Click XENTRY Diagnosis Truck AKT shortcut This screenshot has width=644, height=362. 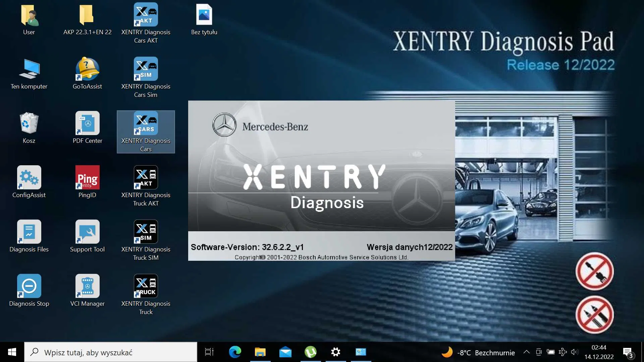[146, 178]
